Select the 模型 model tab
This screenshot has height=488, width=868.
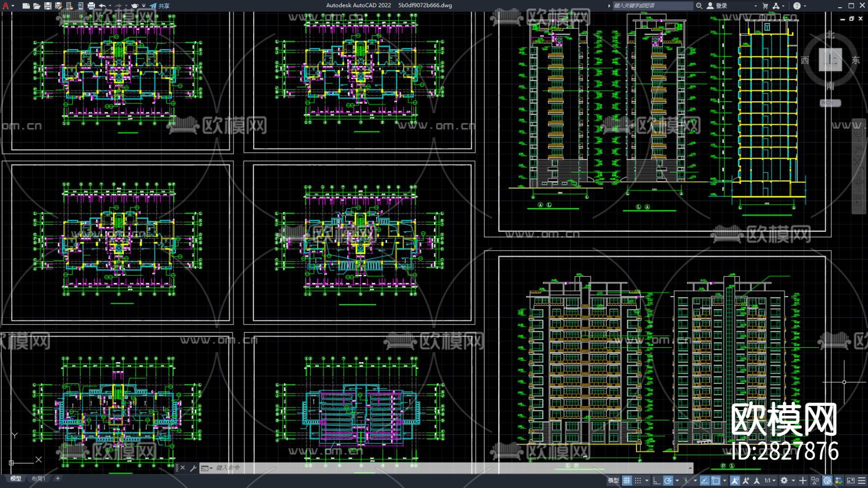tap(16, 478)
